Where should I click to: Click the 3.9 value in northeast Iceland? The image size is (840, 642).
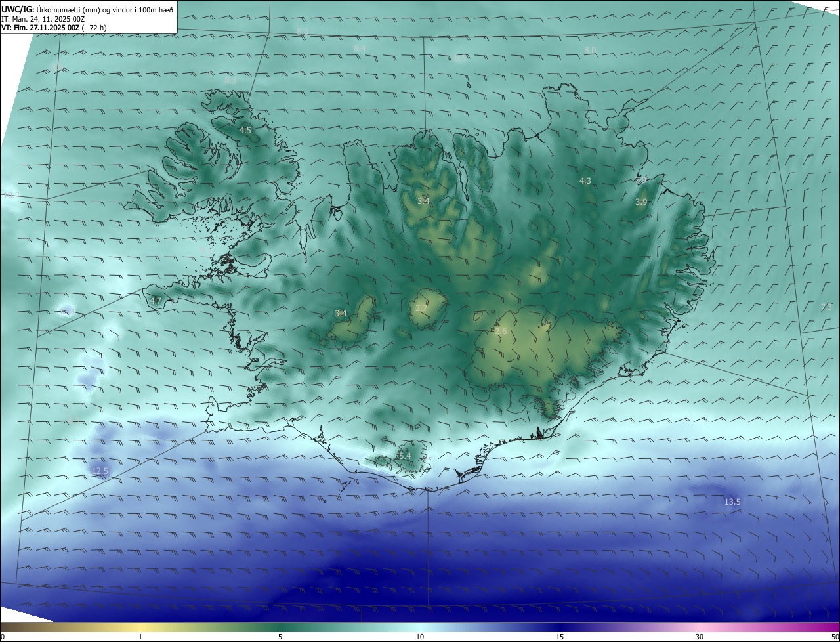[x=641, y=202]
